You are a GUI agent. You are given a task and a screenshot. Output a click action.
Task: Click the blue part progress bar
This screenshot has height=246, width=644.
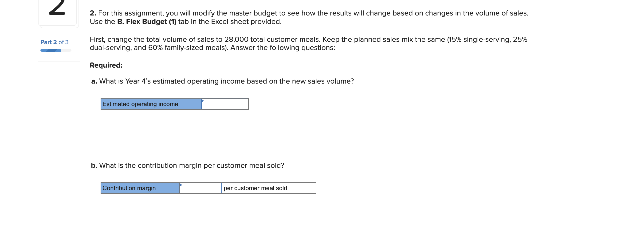point(51,50)
